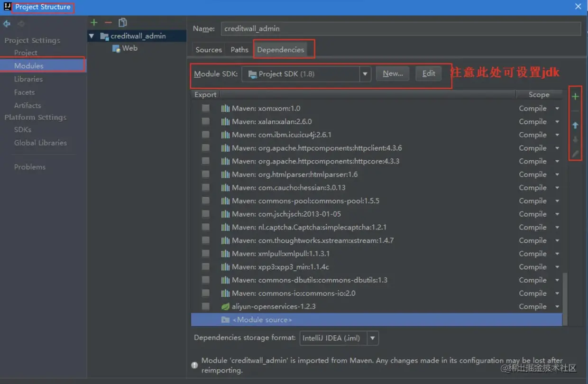Click library icon of xom:xom:1.0
The width and height of the screenshot is (588, 384).
(x=225, y=109)
